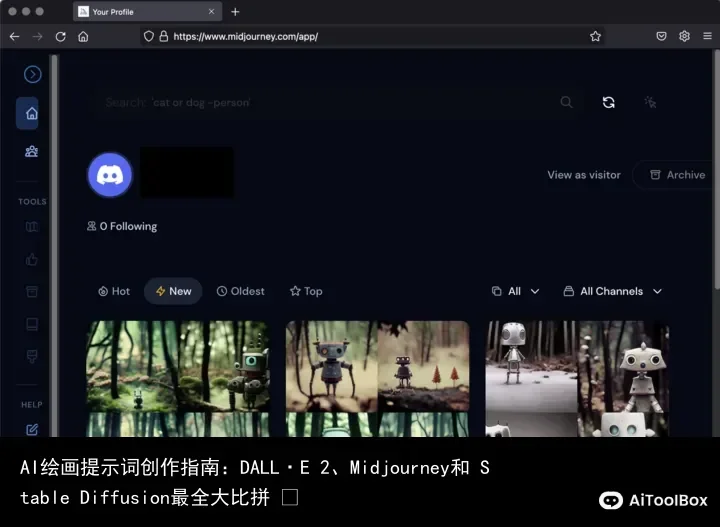Switch to the Your Profile tab
Image resolution: width=720 pixels, height=527 pixels.
(x=147, y=11)
